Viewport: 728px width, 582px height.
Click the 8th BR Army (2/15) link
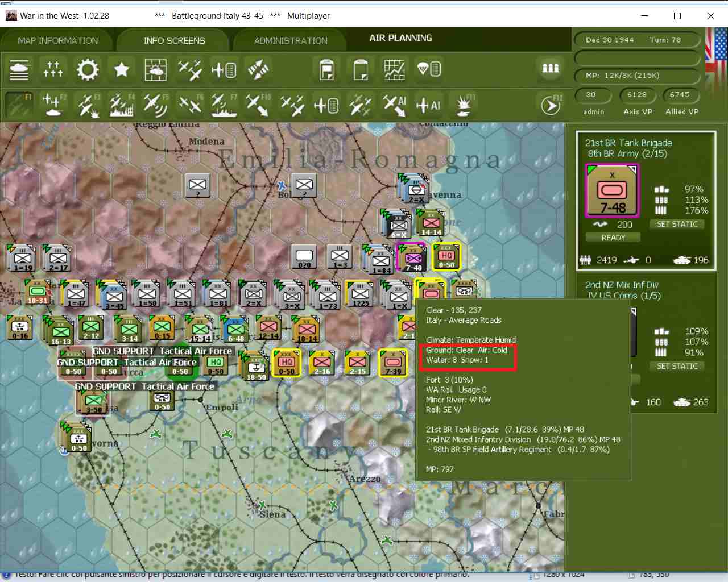point(627,153)
